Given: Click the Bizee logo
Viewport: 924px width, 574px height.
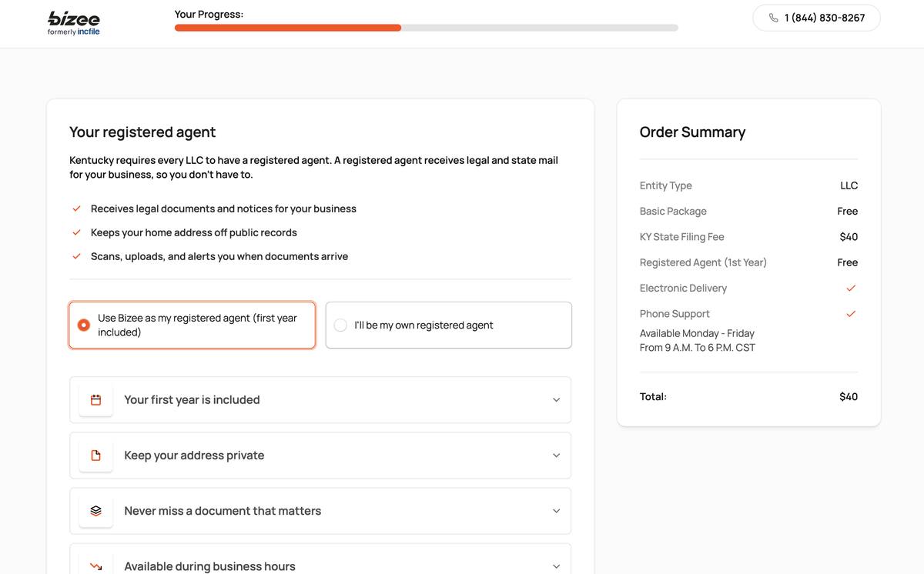Looking at the screenshot, I should pos(74,23).
